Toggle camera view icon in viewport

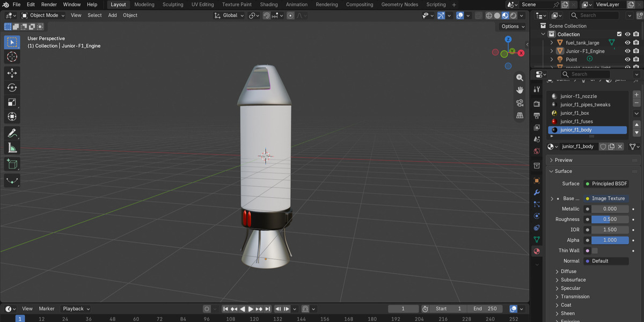coord(519,103)
